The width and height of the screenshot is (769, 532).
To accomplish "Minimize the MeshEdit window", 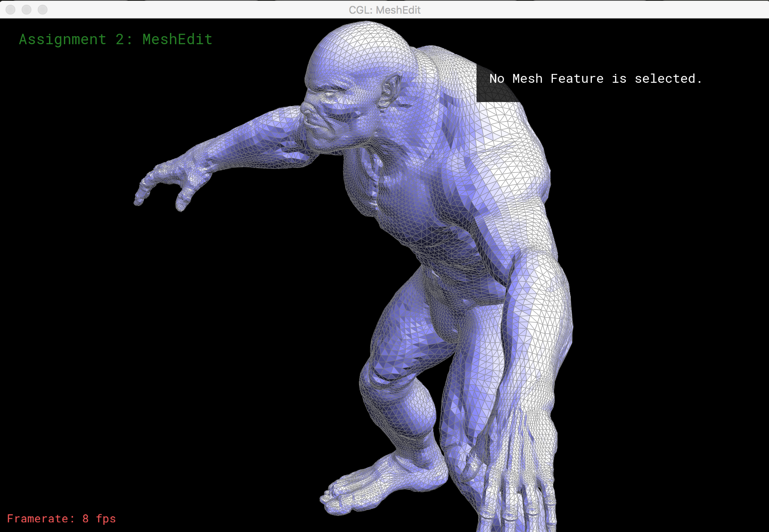I will click(x=27, y=10).
